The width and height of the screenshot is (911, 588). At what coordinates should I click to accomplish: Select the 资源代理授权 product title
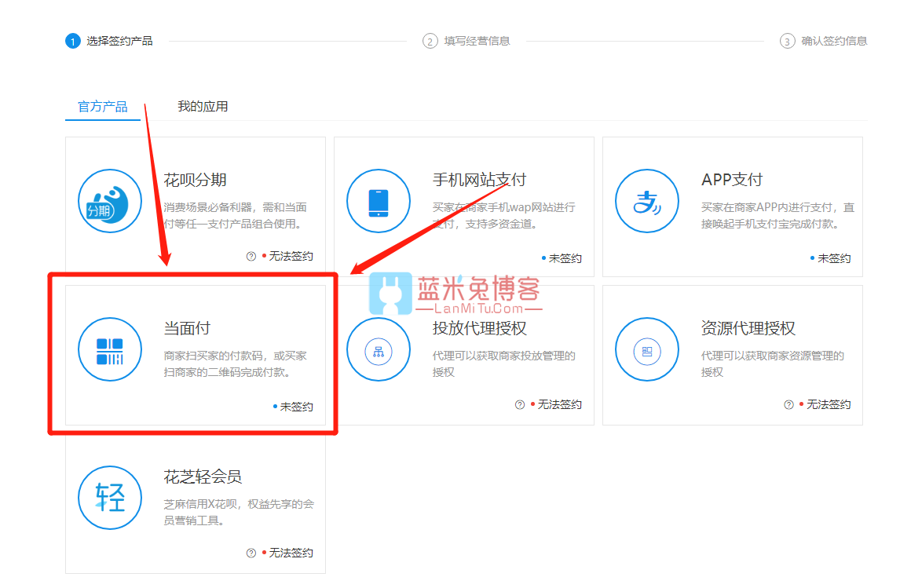748,328
